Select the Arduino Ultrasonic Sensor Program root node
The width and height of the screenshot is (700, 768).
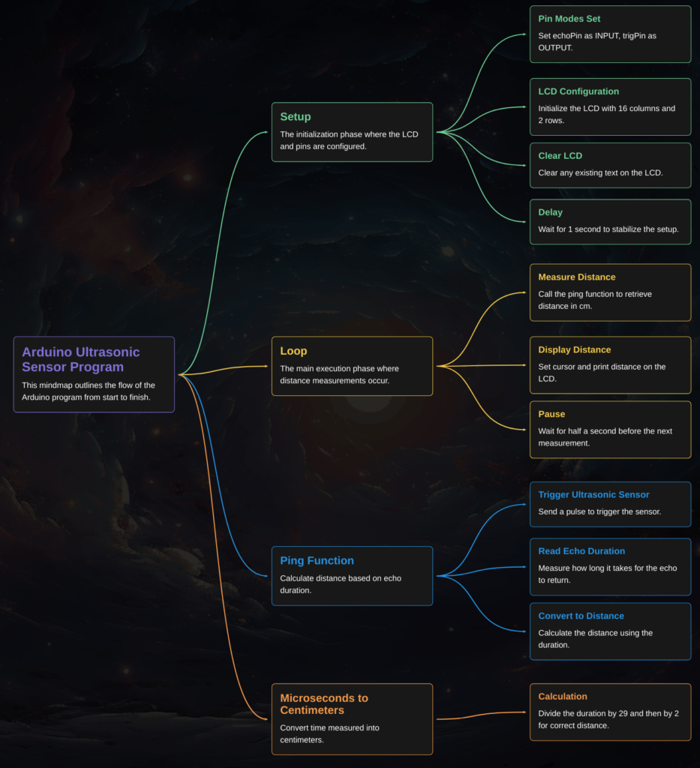pyautogui.click(x=94, y=373)
